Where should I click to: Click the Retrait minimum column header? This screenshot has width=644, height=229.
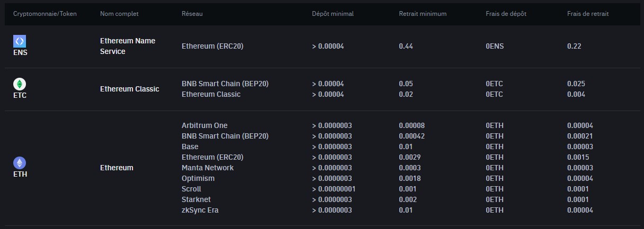(423, 14)
